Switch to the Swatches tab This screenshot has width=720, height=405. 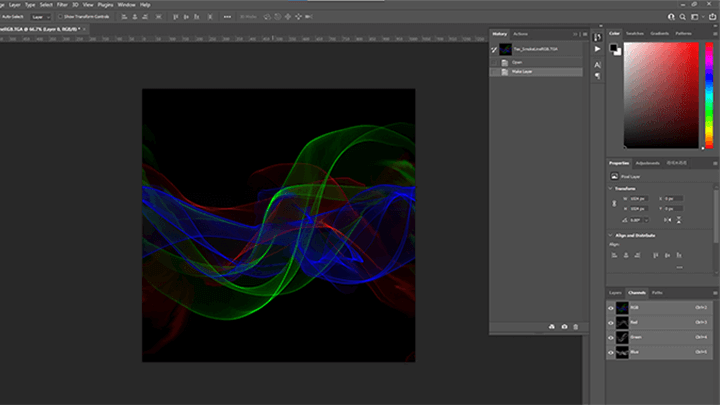click(x=635, y=34)
